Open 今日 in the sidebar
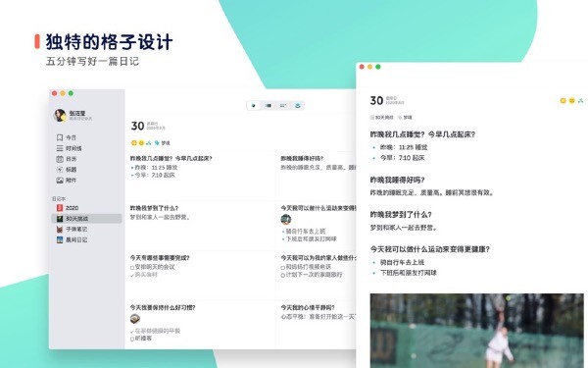 click(x=67, y=137)
